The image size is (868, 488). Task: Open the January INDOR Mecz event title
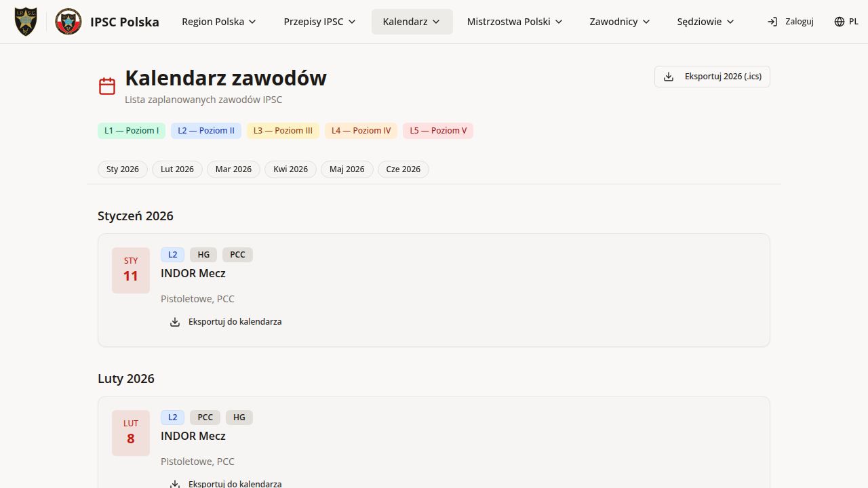pyautogui.click(x=193, y=273)
